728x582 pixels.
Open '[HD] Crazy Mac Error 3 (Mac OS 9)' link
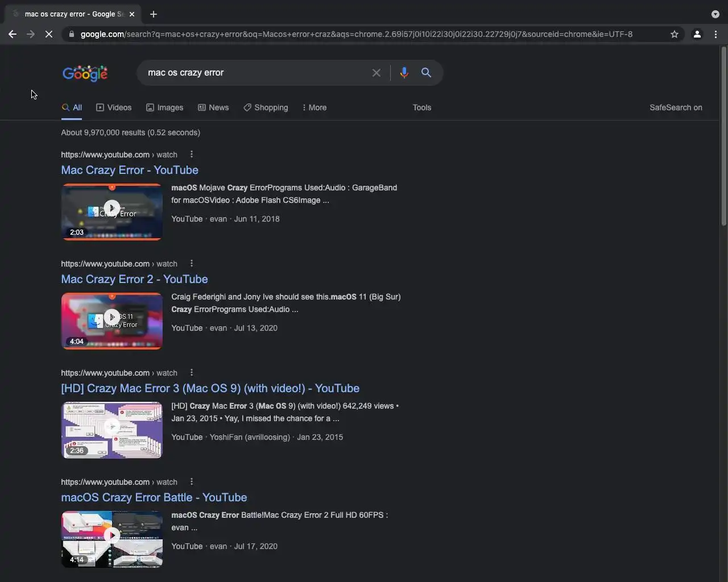[210, 388]
